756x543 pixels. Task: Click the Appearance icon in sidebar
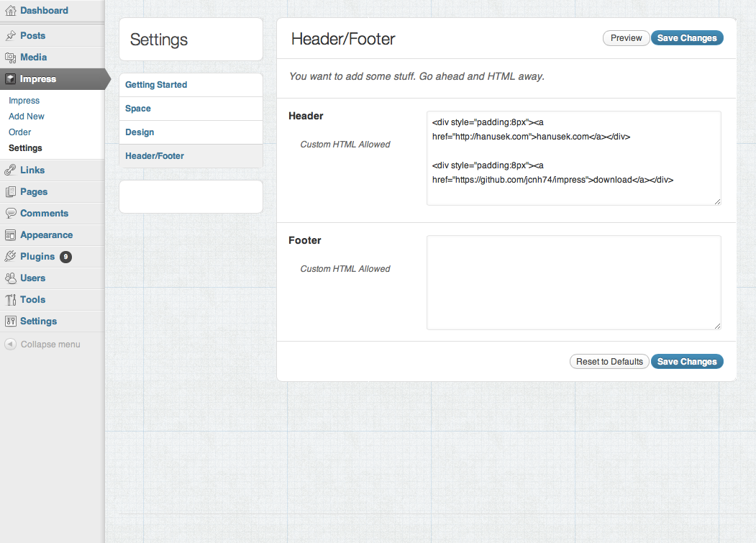pyautogui.click(x=10, y=235)
